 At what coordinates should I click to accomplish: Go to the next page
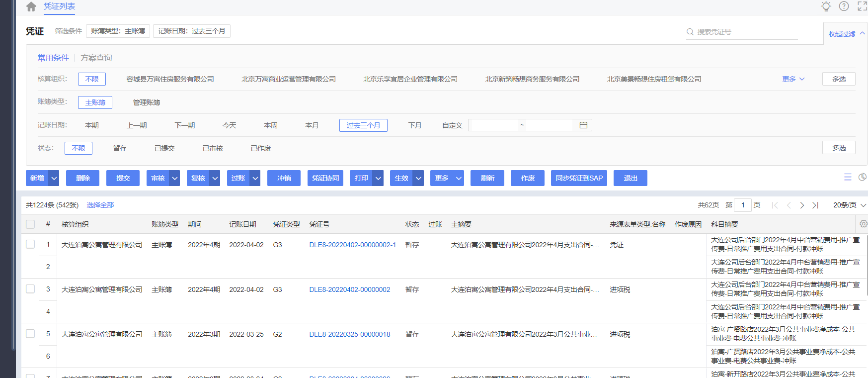tap(802, 205)
